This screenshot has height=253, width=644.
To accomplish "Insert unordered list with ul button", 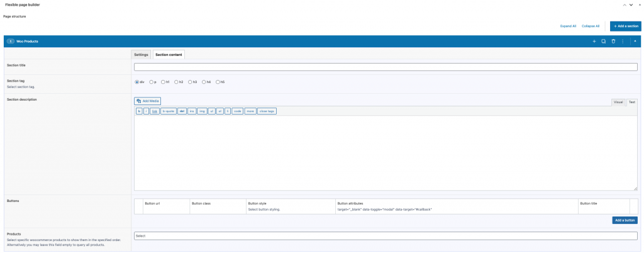I will click(211, 111).
